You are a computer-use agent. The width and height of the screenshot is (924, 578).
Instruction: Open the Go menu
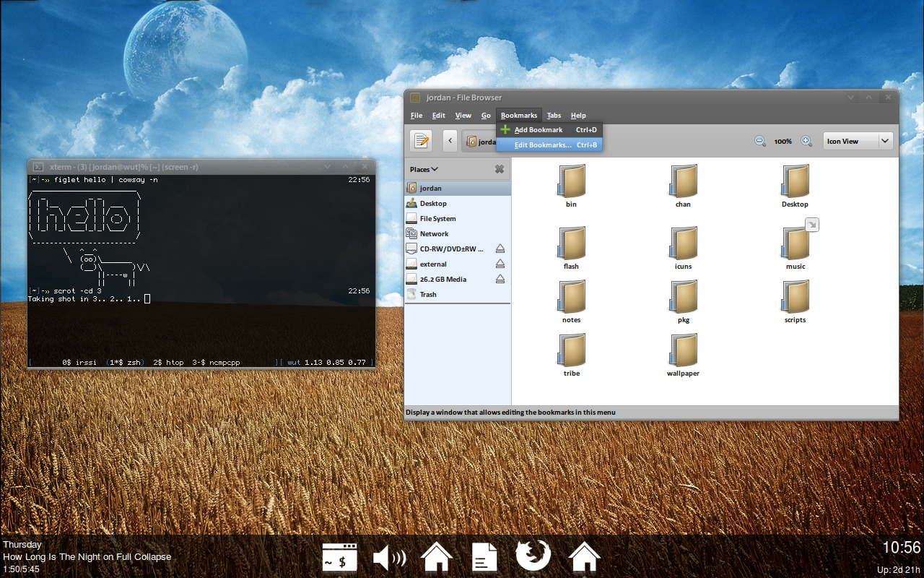(x=486, y=116)
